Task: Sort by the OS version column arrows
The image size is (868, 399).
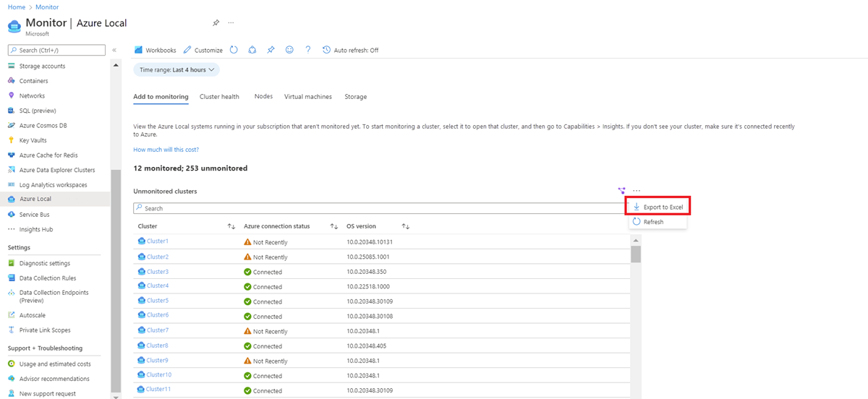Action: coord(406,226)
